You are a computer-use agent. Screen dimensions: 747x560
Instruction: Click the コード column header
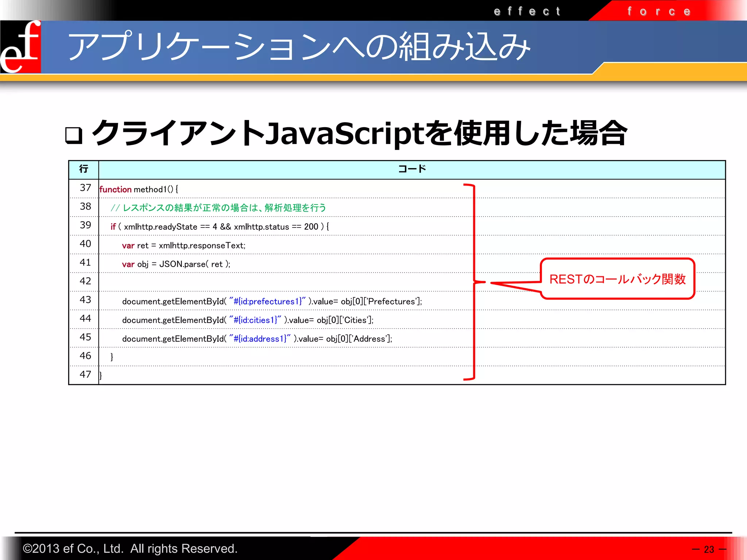click(412, 169)
